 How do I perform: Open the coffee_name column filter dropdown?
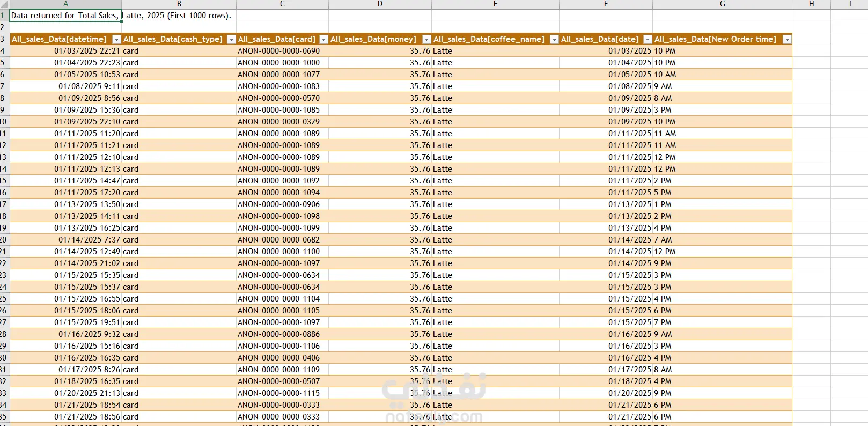[x=554, y=39]
